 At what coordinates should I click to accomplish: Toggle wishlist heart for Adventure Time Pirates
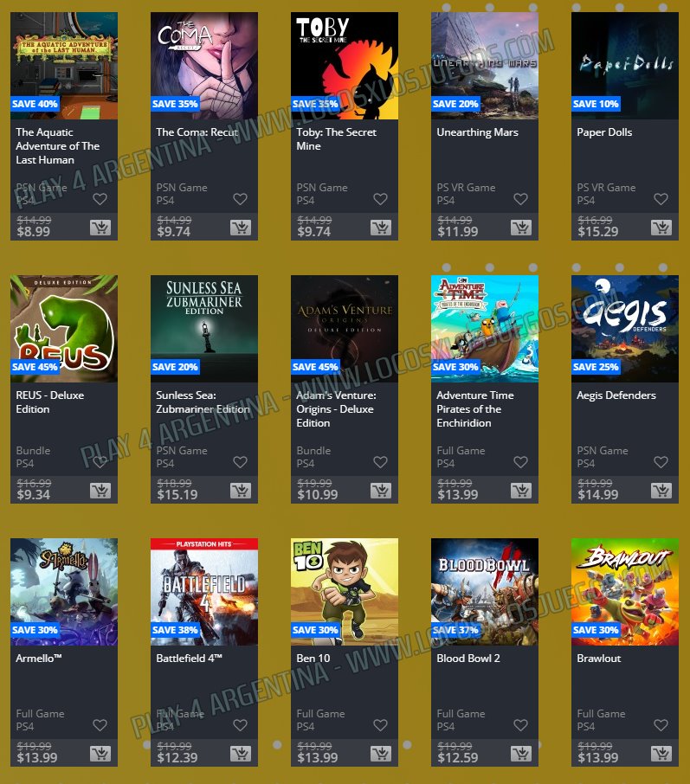(x=520, y=462)
